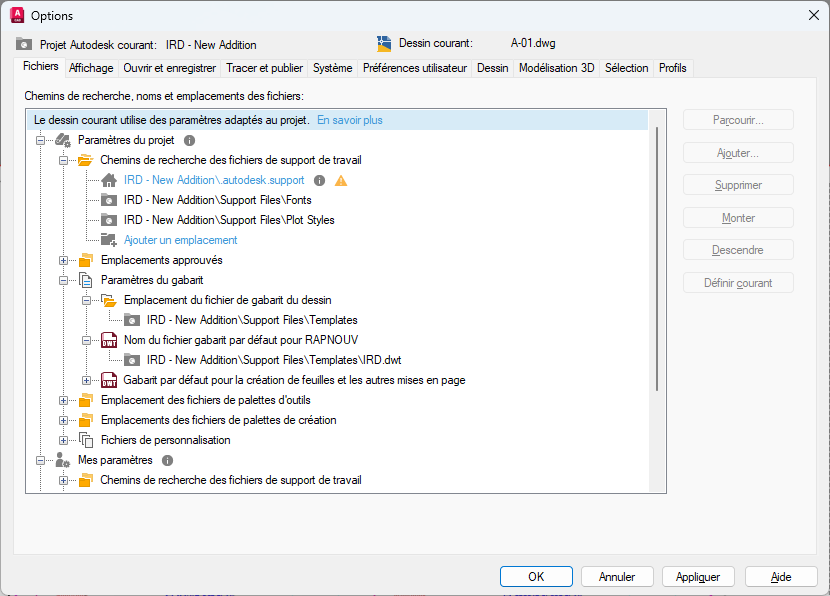The height and width of the screenshot is (596, 830).
Task: Click the open folder icon of Emplacement du fichier de gabarit
Action: click(x=109, y=300)
